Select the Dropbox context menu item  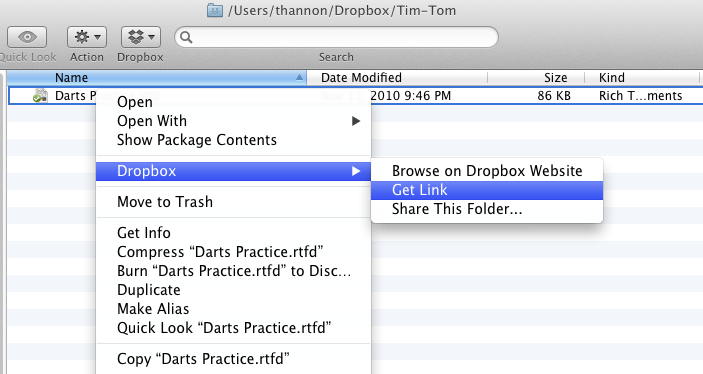coord(234,171)
